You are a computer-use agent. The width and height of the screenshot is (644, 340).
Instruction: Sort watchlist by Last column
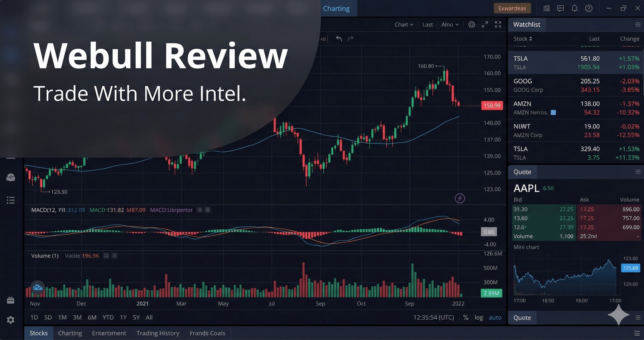(594, 39)
